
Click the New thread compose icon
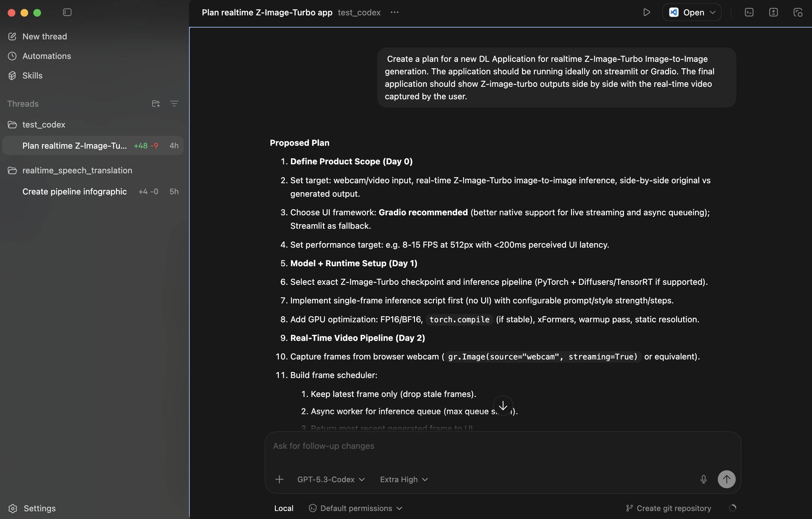click(12, 37)
